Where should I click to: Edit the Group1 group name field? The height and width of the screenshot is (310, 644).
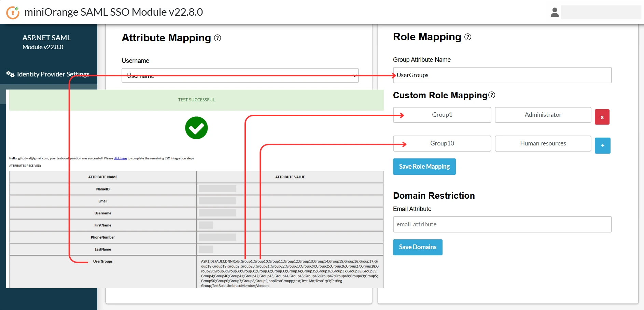pos(442,115)
